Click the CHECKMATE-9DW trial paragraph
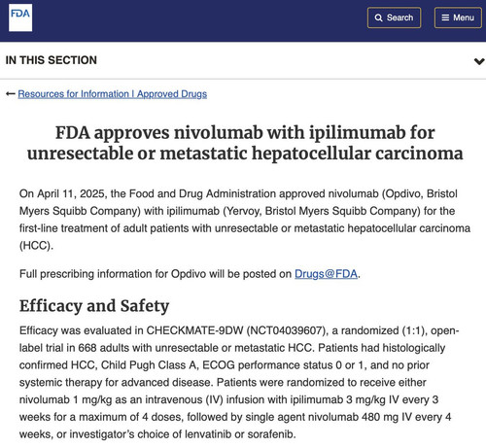Screen dimensions: 486x448 [239, 382]
